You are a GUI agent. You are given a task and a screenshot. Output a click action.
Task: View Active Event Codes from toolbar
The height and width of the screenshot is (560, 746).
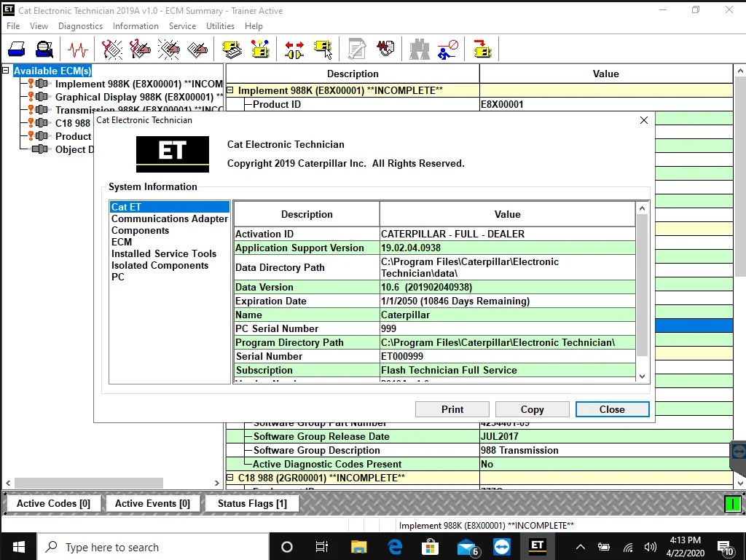point(169,49)
